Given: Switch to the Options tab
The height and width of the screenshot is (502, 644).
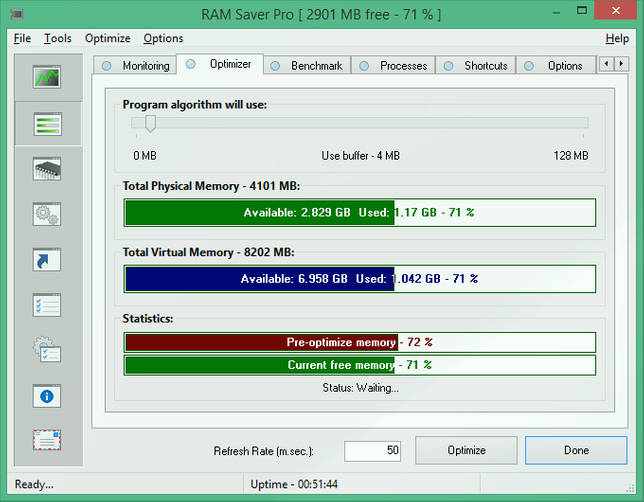Looking at the screenshot, I should (x=556, y=66).
